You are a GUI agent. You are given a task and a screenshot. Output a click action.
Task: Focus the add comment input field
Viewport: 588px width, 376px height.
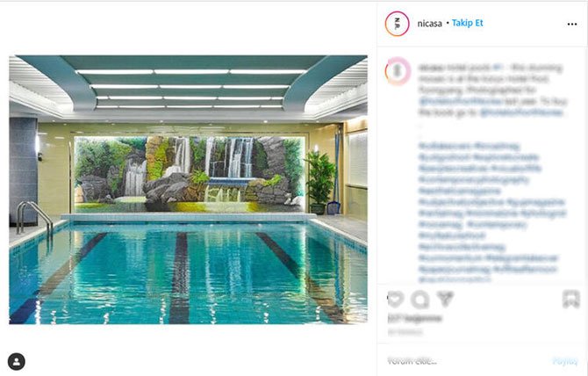coord(465,361)
